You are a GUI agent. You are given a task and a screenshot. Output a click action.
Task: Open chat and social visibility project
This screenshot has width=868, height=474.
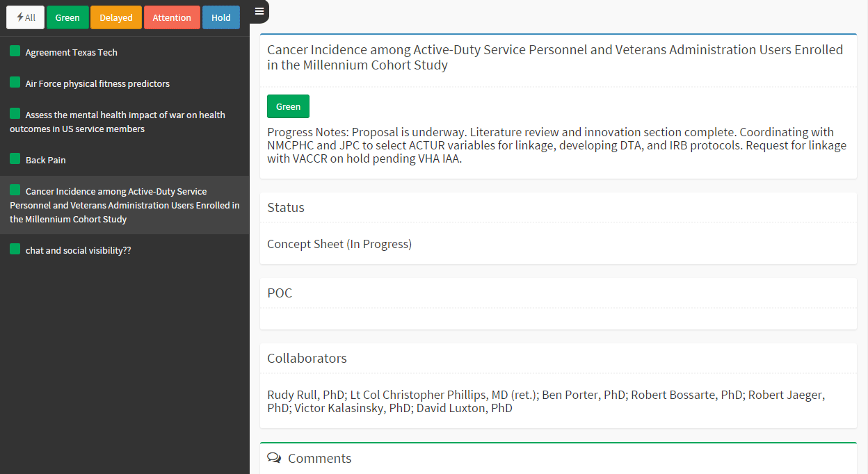pyautogui.click(x=78, y=250)
